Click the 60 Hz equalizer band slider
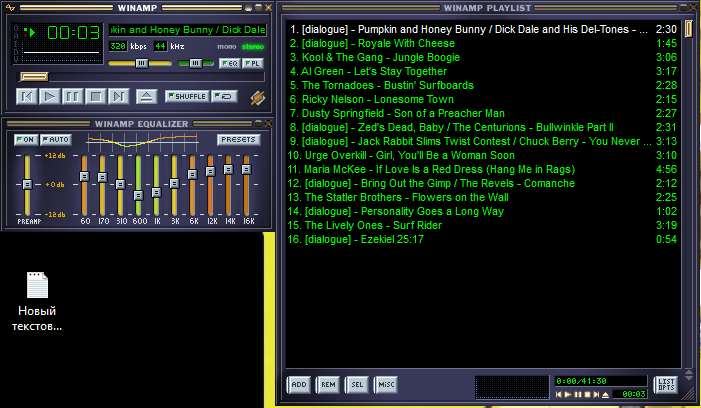701x408 pixels. [84, 177]
